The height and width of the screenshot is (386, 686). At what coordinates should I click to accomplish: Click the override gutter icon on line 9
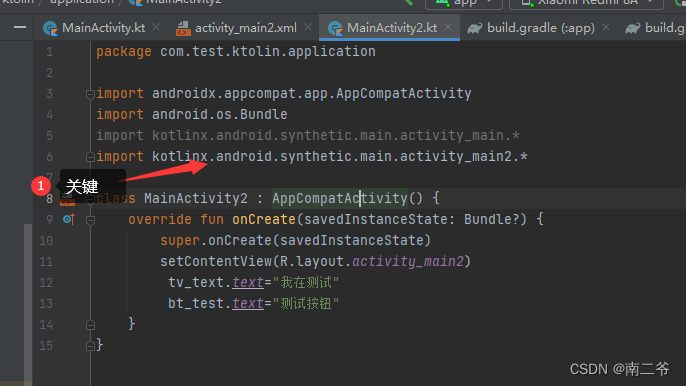[x=69, y=219]
